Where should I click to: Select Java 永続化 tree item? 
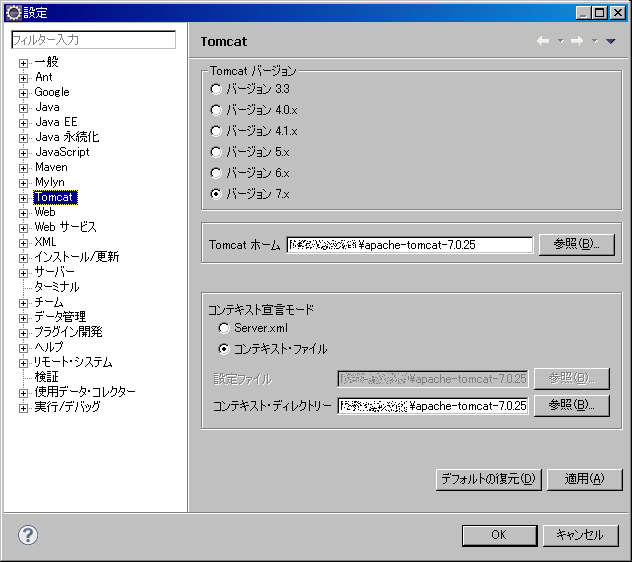67,137
